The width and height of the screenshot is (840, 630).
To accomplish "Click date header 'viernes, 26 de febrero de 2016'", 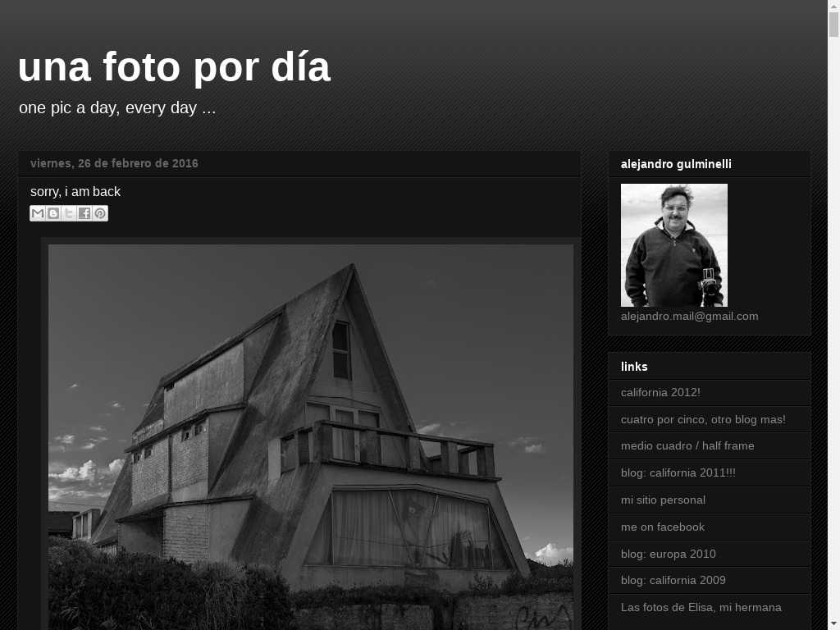I will (114, 163).
